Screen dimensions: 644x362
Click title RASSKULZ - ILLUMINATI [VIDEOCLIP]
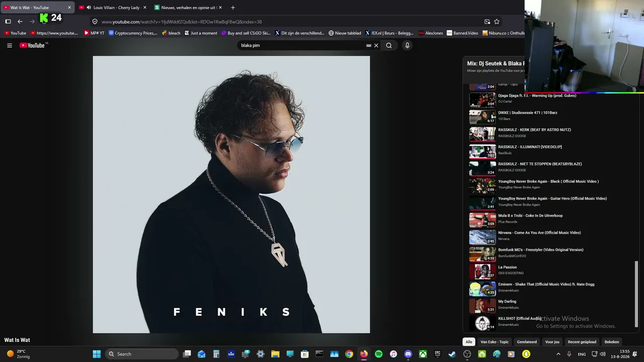(x=530, y=147)
